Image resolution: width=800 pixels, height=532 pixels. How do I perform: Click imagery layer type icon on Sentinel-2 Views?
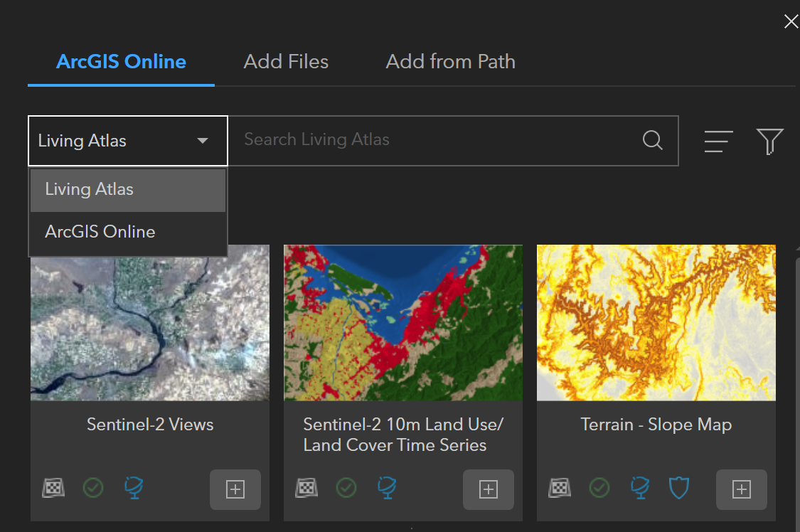click(x=53, y=488)
